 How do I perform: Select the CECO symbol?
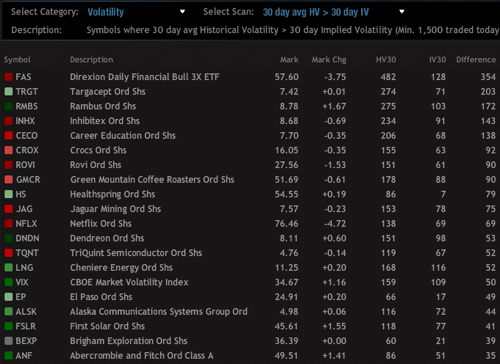[x=27, y=136]
